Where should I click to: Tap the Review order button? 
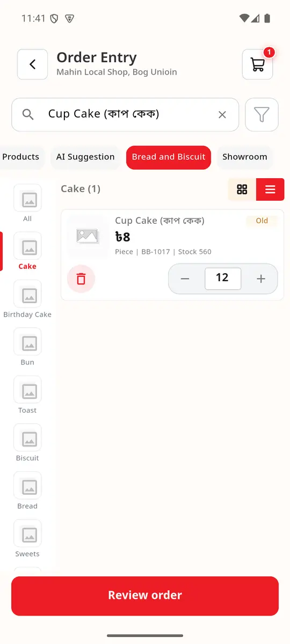click(x=145, y=596)
